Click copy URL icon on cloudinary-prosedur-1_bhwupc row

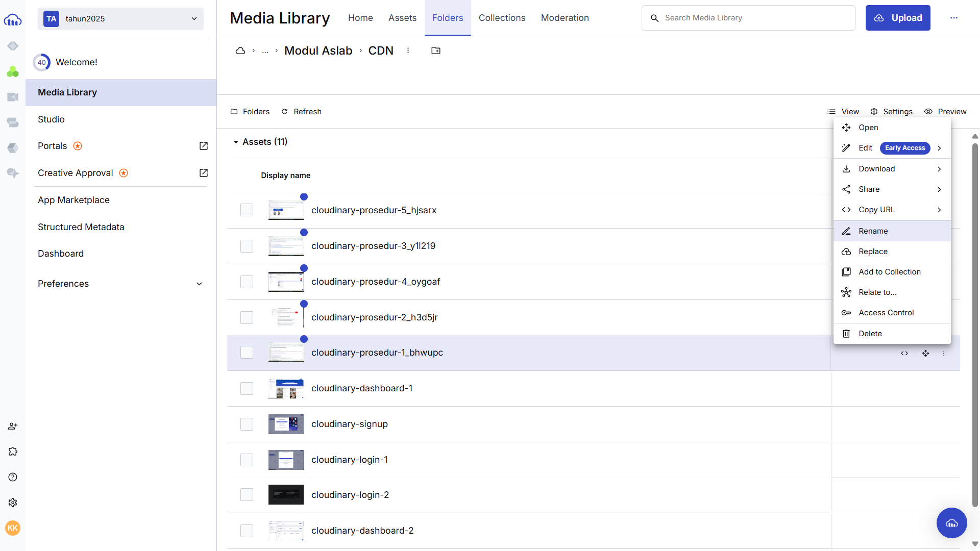(904, 353)
